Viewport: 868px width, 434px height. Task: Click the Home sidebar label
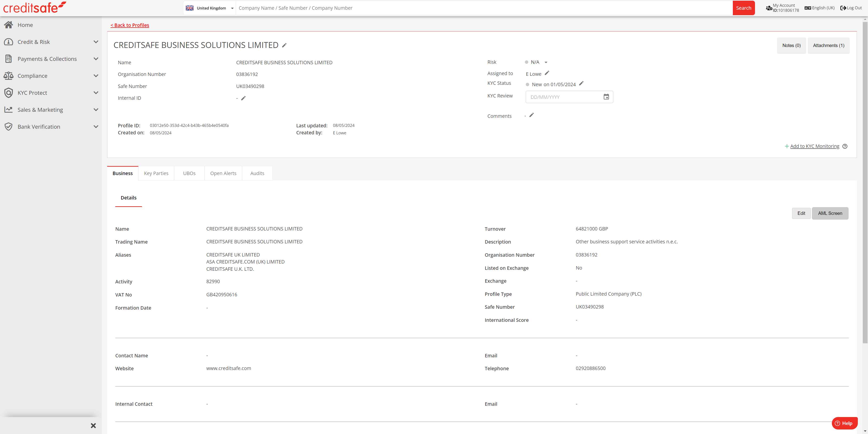pyautogui.click(x=25, y=25)
